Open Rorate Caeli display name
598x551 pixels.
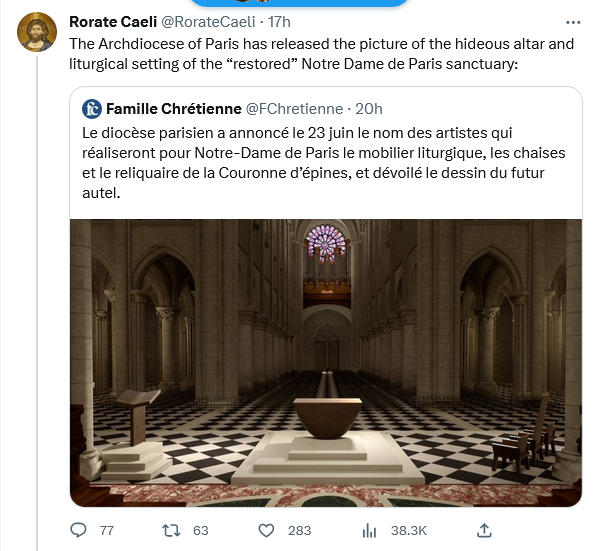tap(113, 22)
